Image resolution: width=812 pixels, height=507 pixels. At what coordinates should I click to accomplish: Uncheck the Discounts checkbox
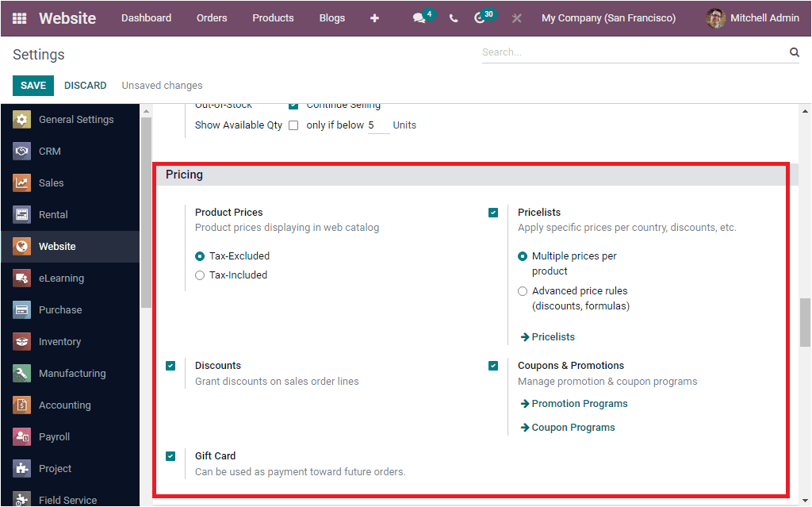170,366
